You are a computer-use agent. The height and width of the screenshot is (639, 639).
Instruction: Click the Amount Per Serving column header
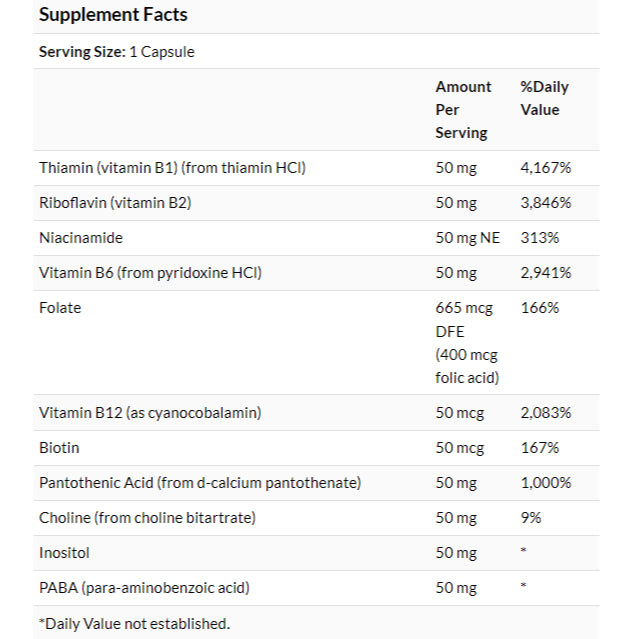point(463,109)
